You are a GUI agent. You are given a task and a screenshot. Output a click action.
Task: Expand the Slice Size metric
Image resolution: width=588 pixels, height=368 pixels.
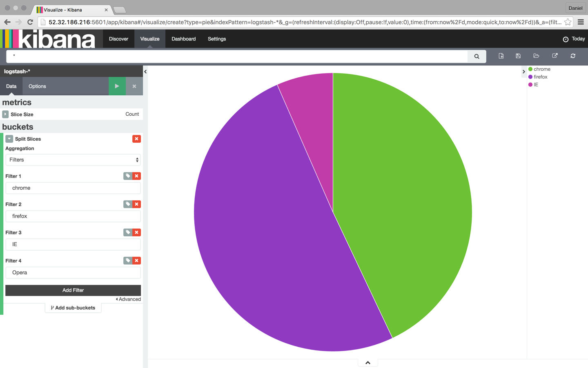(x=5, y=114)
